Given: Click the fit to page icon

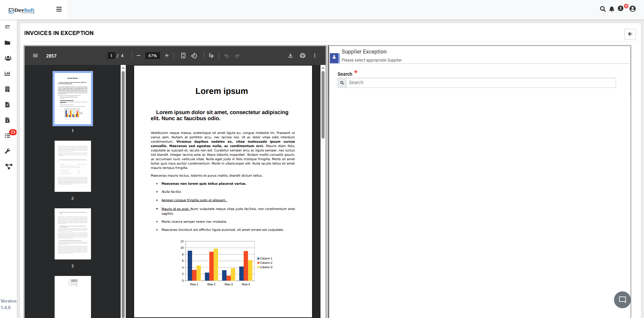Looking at the screenshot, I should pyautogui.click(x=183, y=56).
